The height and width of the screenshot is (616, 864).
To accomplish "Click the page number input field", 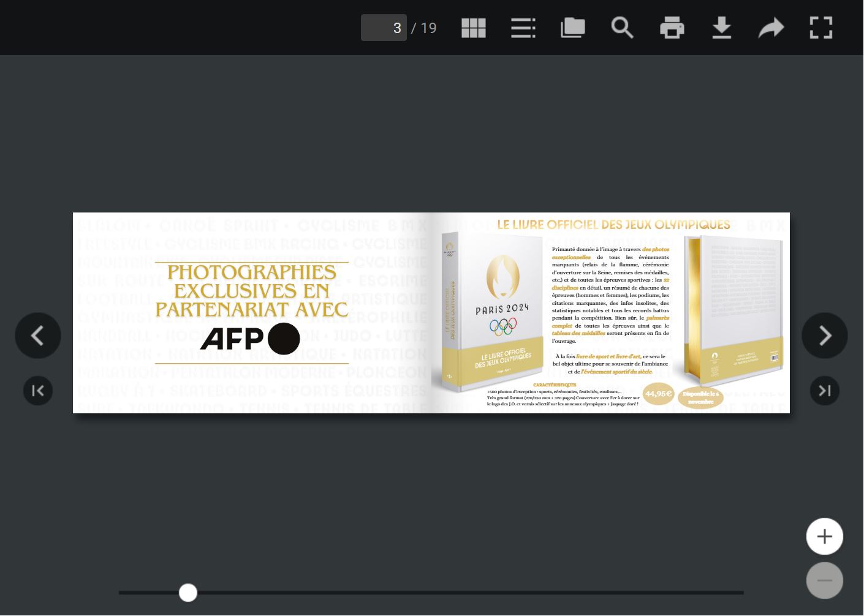I will (384, 28).
